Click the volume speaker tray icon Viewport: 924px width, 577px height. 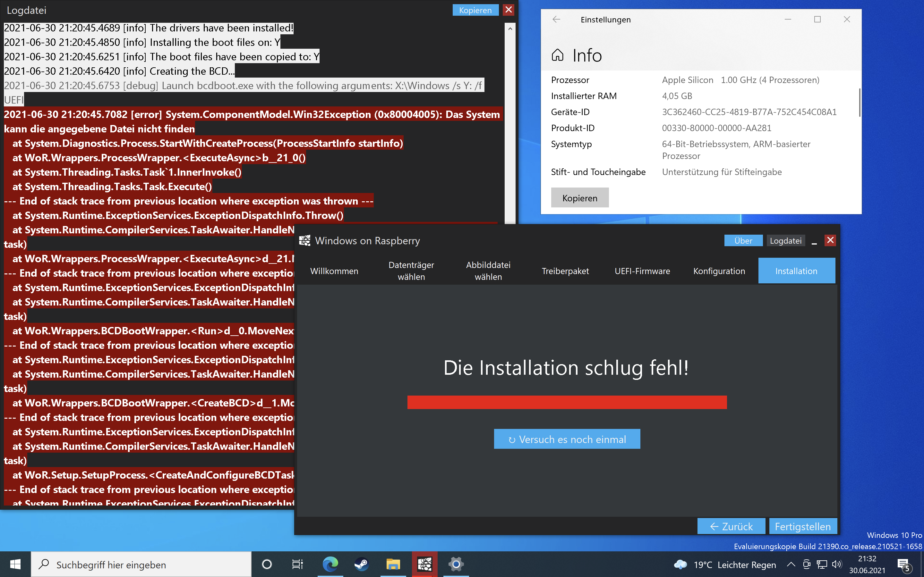(x=836, y=564)
